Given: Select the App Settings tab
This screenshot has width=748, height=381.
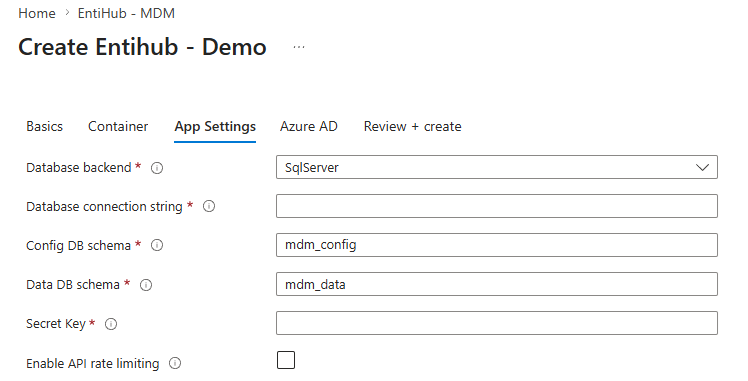Looking at the screenshot, I should coord(215,126).
